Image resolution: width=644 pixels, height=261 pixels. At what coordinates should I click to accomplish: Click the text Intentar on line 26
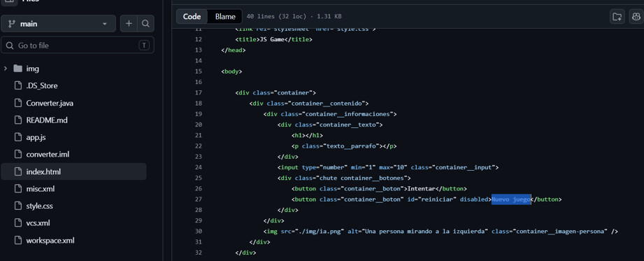422,189
